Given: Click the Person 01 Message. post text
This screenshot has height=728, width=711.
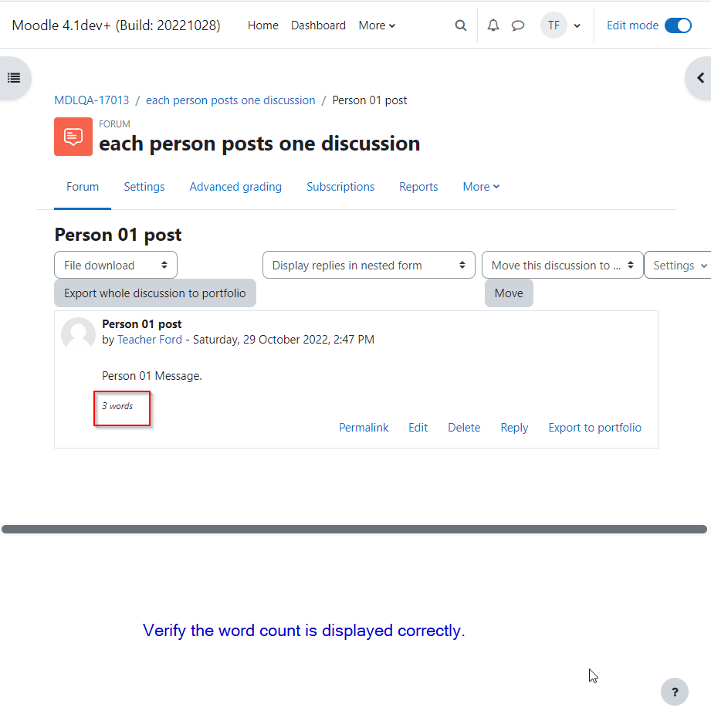Looking at the screenshot, I should click(x=152, y=376).
